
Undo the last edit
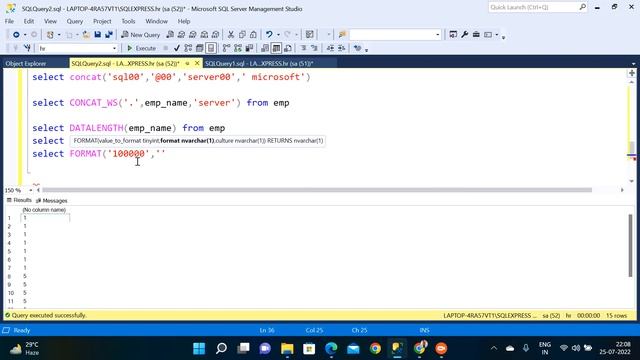[269, 35]
